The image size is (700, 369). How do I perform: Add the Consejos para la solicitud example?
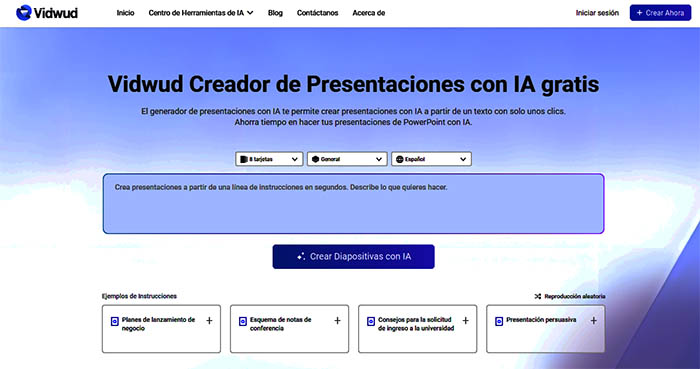pyautogui.click(x=465, y=320)
